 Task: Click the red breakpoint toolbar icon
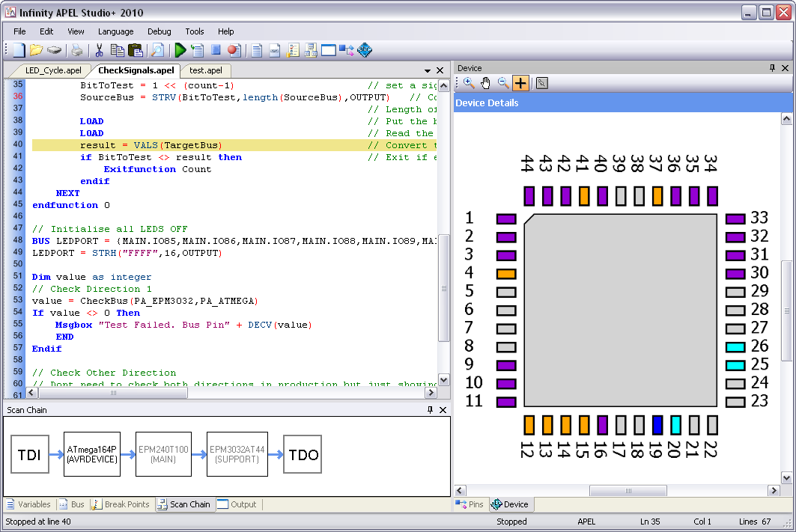(x=234, y=50)
